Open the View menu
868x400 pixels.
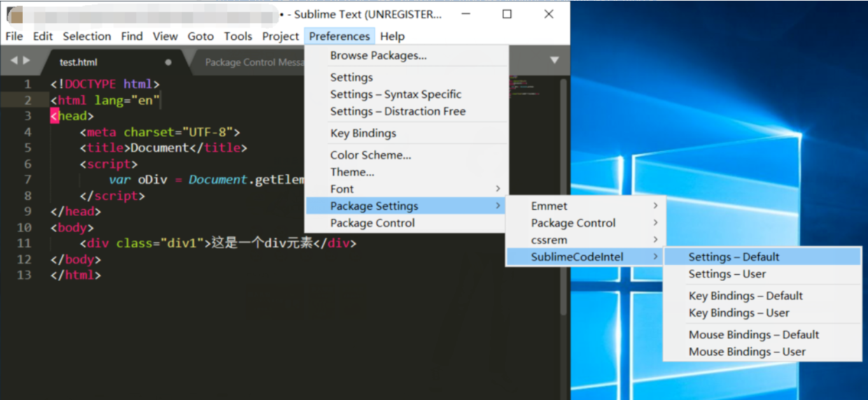165,36
